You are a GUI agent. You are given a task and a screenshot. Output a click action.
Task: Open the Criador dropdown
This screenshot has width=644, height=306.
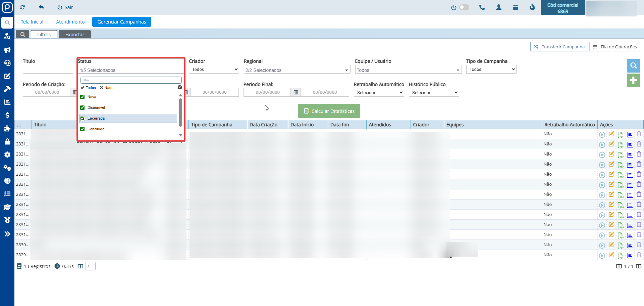[x=214, y=70]
